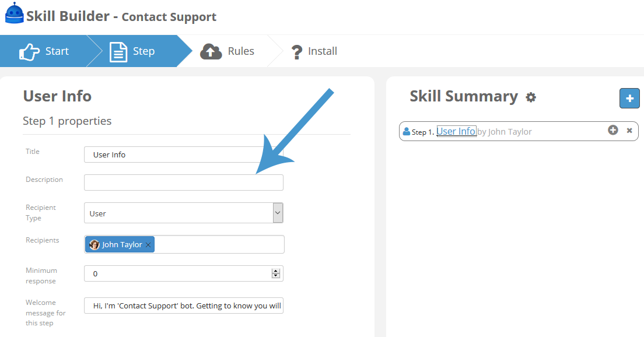Screen dimensions: 644x337
Task: Focus the welcome message text field
Action: (184, 306)
